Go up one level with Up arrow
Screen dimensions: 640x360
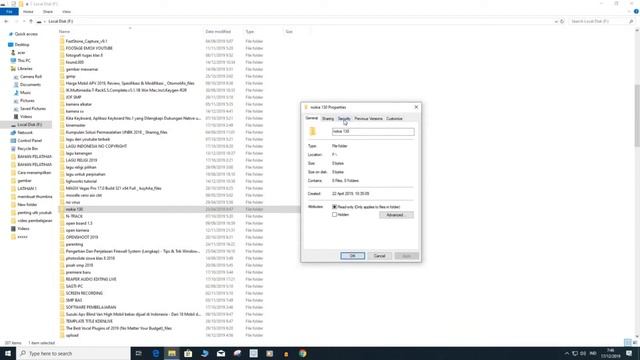click(x=31, y=21)
